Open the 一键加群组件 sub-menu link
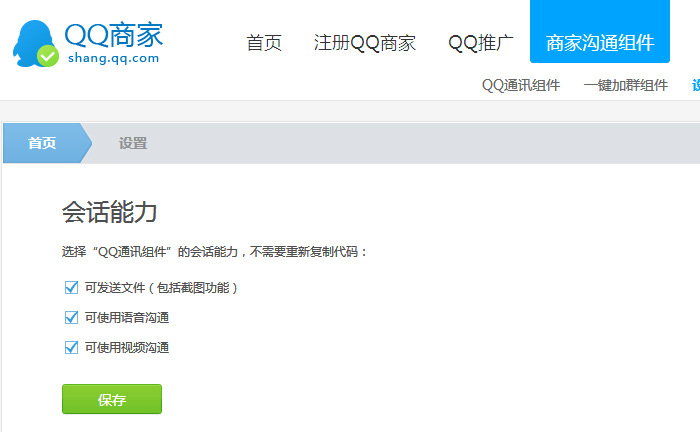This screenshot has width=700, height=432. pyautogui.click(x=626, y=85)
